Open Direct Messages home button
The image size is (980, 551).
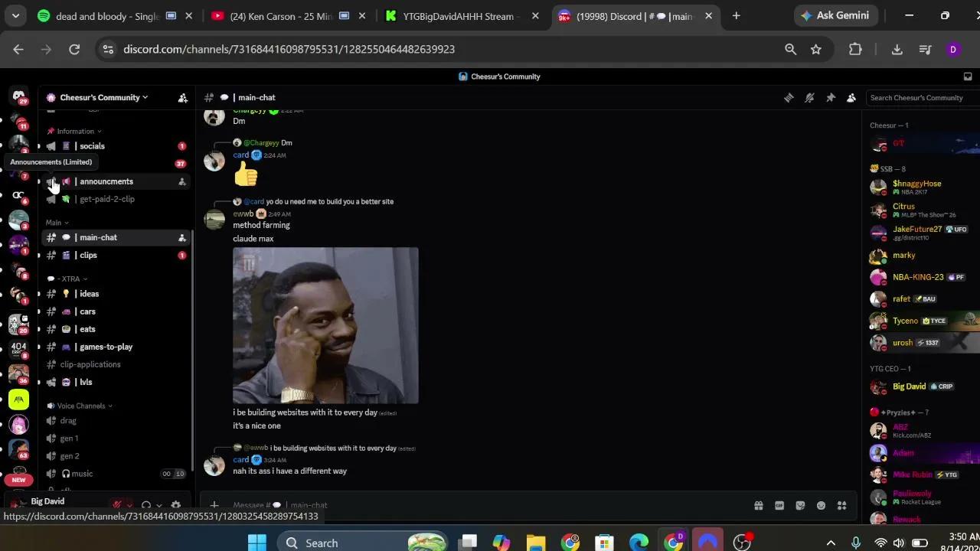click(19, 97)
